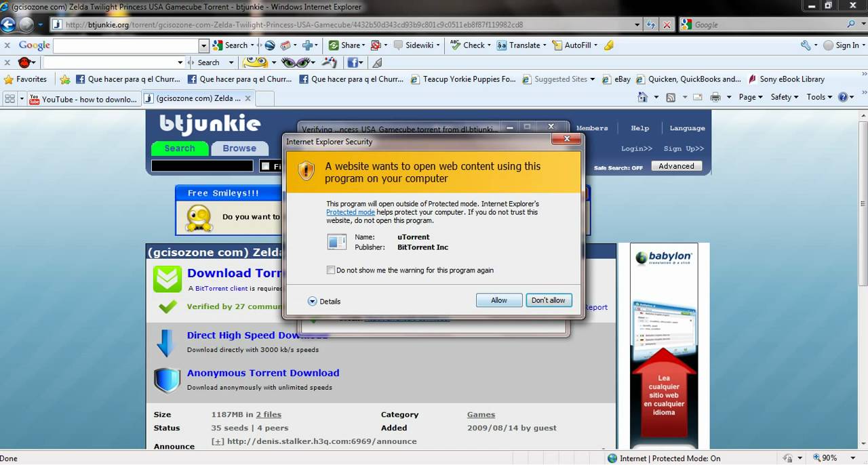868x465 pixels.
Task: Click the RSS feeds icon
Action: tap(671, 98)
